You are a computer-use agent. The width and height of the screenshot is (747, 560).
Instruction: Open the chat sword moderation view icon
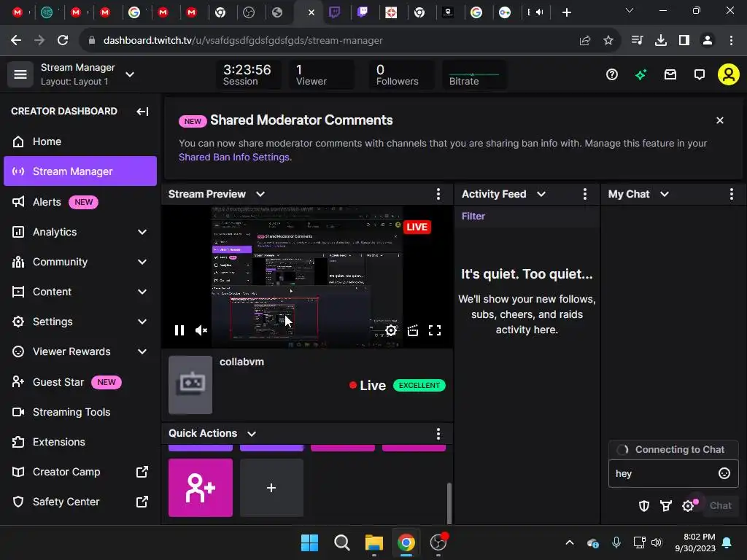pyautogui.click(x=666, y=506)
